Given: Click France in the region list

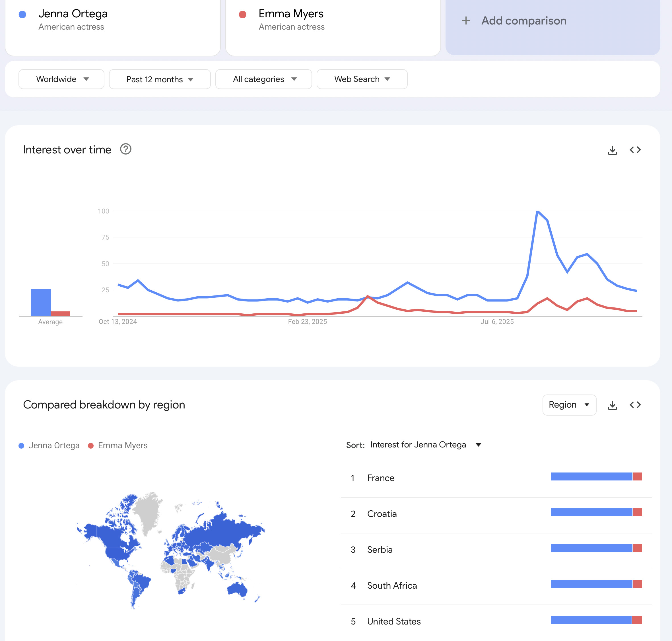Looking at the screenshot, I should click(381, 478).
